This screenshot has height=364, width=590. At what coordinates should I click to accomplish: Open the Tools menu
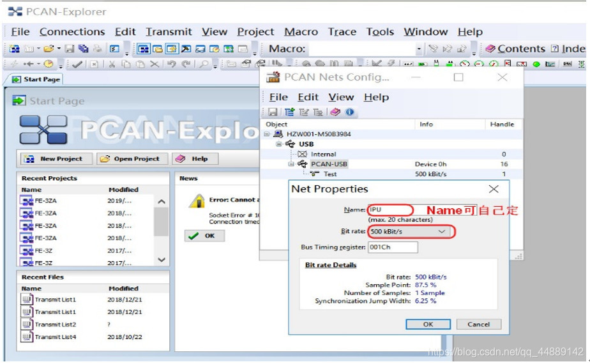pyautogui.click(x=380, y=32)
